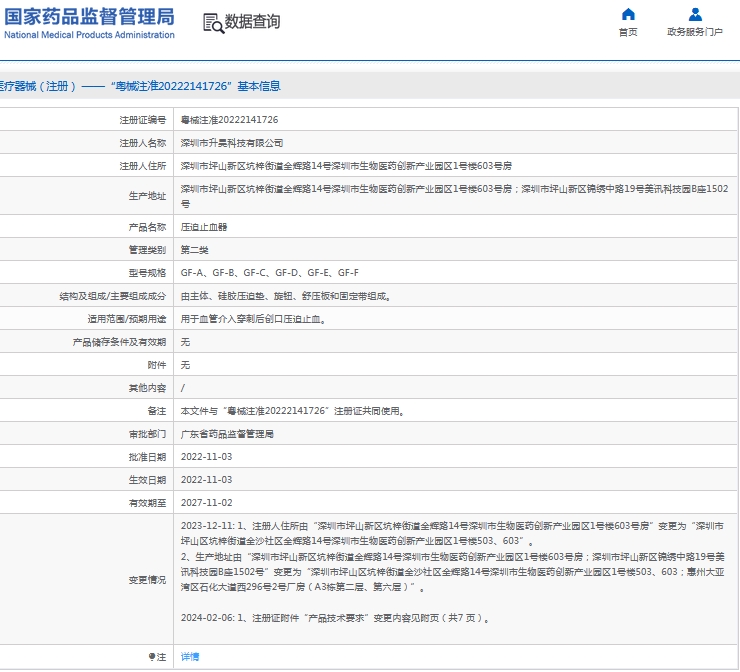Click the 产品储存条件及有效期 label
The width and height of the screenshot is (740, 672).
pyautogui.click(x=119, y=342)
